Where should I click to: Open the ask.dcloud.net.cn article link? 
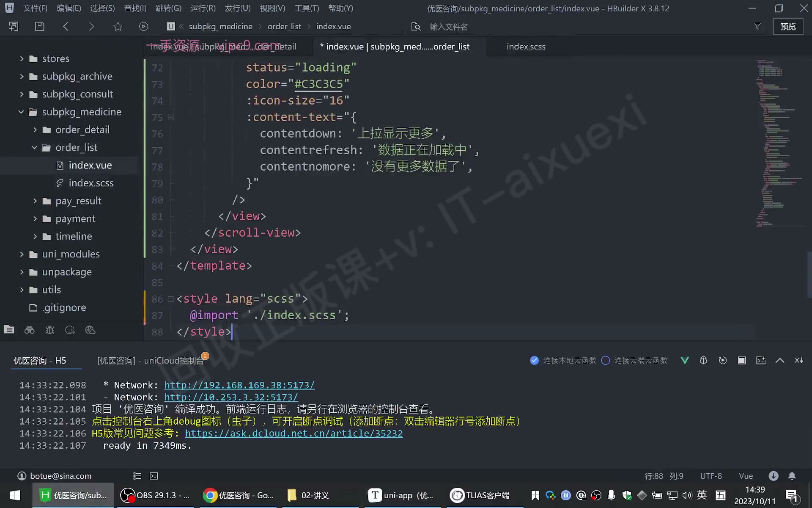pyautogui.click(x=294, y=433)
